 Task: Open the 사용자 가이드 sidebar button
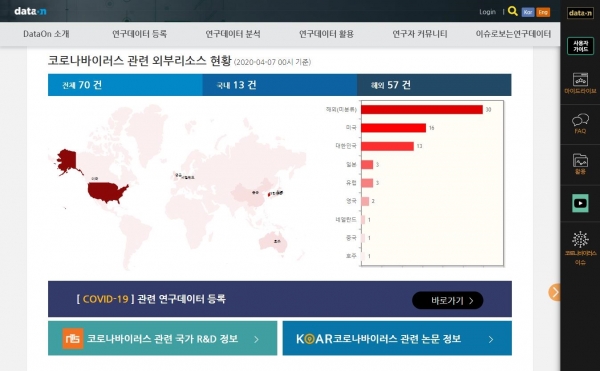click(x=580, y=46)
